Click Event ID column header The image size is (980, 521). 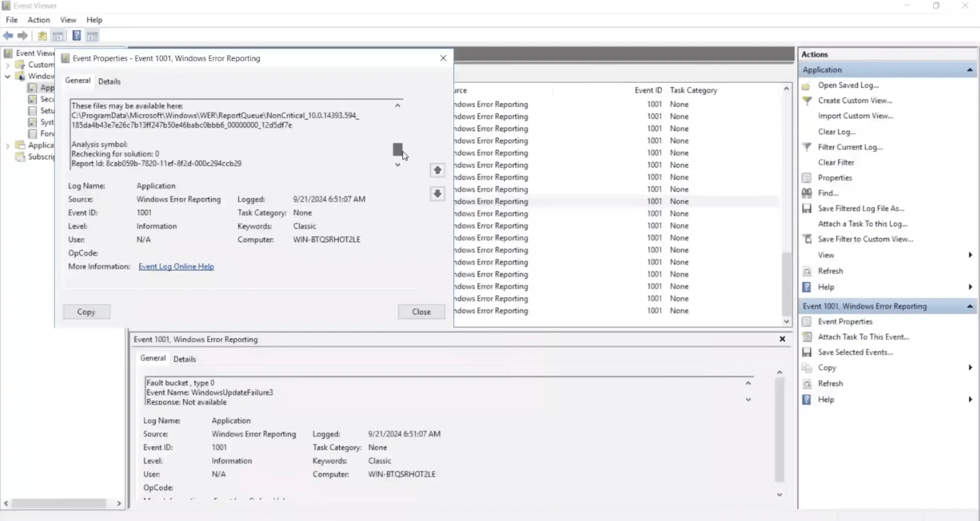click(x=648, y=90)
